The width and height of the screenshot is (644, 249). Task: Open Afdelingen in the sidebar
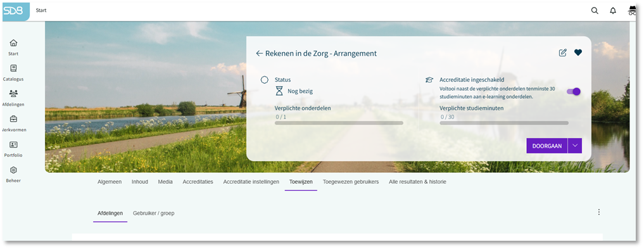tap(13, 98)
